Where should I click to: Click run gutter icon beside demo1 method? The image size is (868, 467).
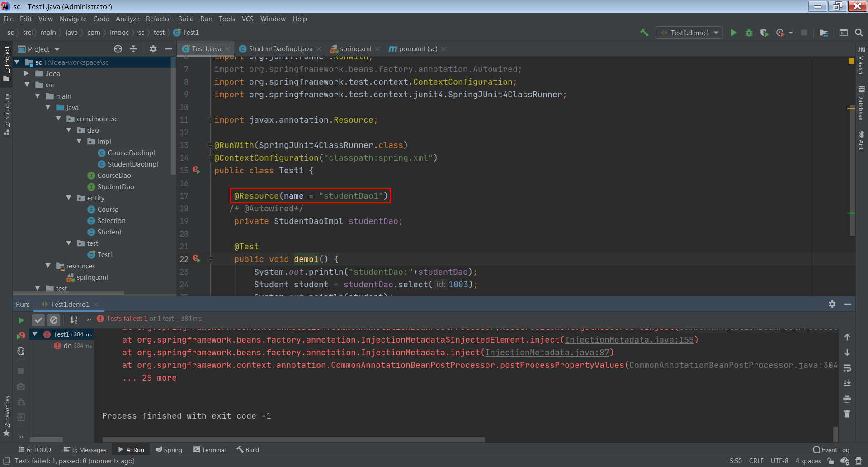196,259
